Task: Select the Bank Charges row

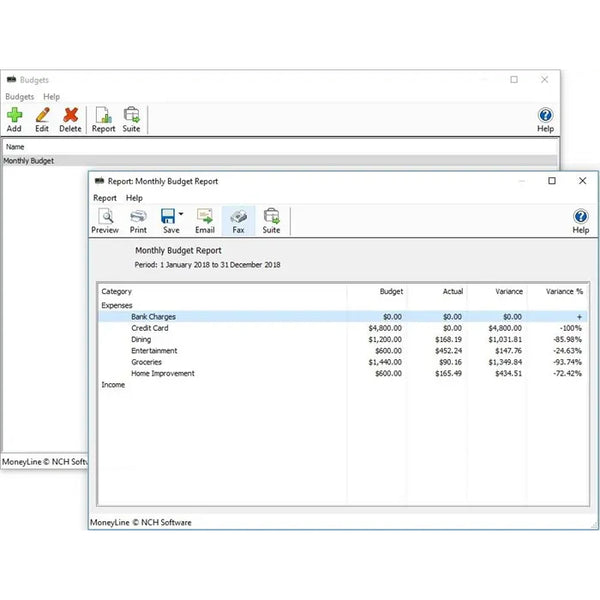Action: click(x=342, y=317)
